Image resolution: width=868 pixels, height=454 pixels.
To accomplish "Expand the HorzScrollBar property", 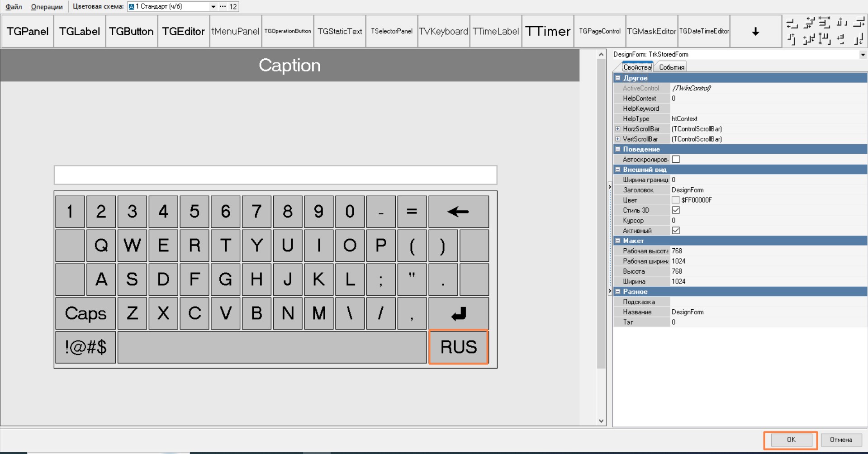I will point(618,129).
